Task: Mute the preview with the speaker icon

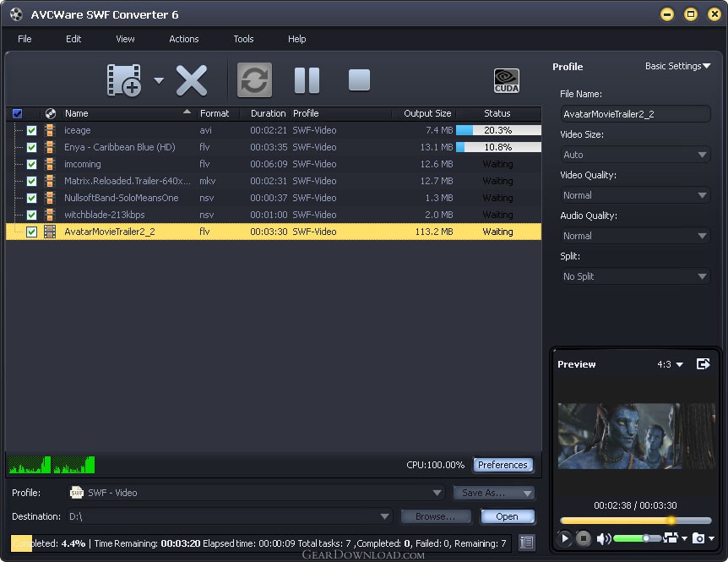Action: tap(604, 539)
